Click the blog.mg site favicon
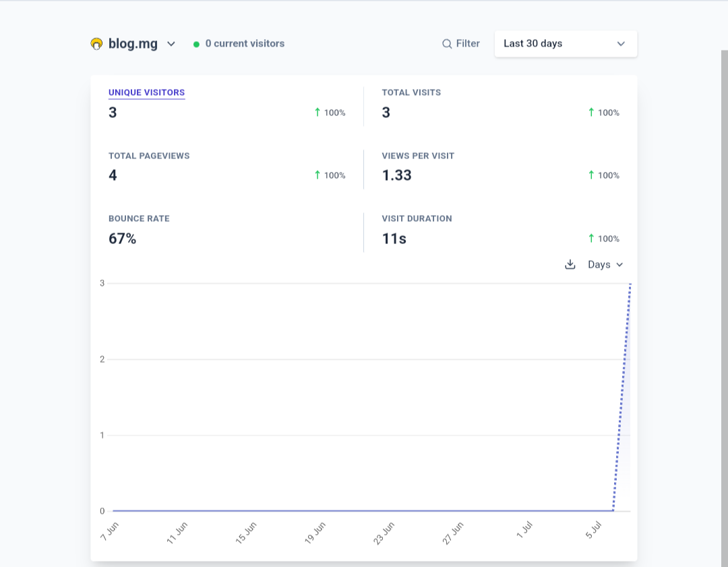Viewport: 728px width, 567px height. [96, 44]
